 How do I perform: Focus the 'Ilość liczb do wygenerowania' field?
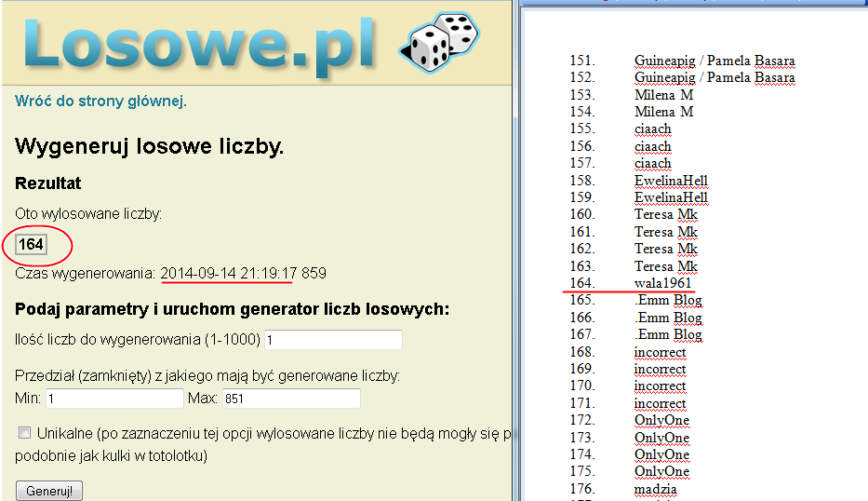coord(334,340)
